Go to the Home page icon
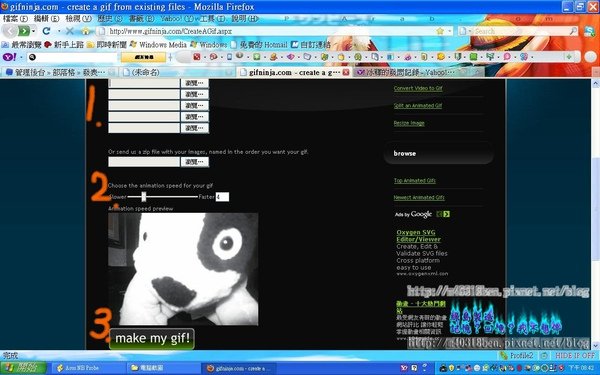The height and width of the screenshot is (375, 600). (86, 31)
